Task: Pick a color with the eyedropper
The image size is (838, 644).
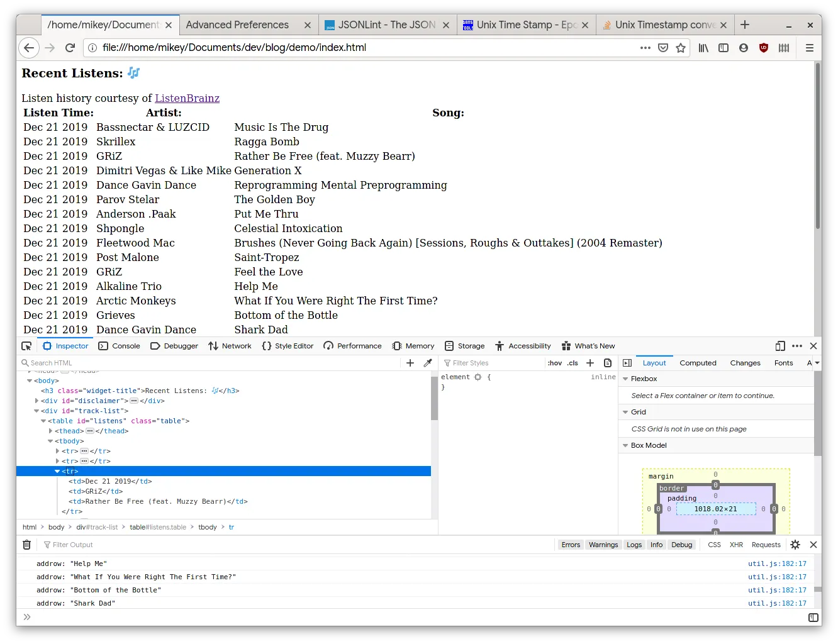Action: point(428,363)
